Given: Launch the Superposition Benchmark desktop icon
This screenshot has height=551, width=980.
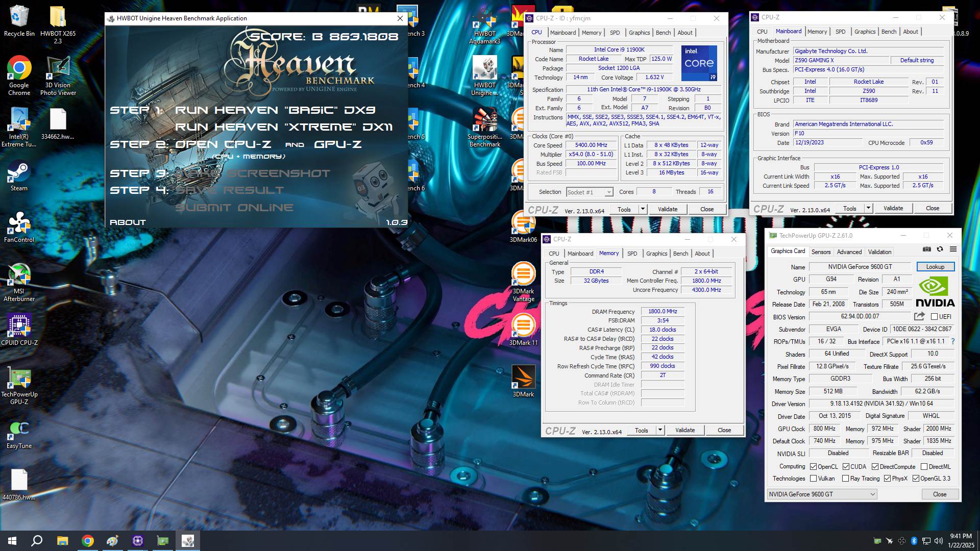Looking at the screenshot, I should click(484, 128).
